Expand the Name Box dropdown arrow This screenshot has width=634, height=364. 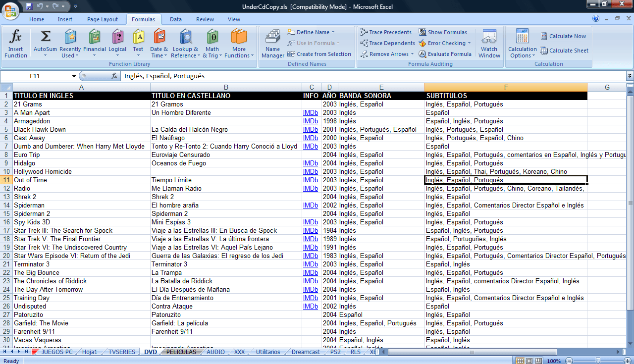pyautogui.click(x=74, y=76)
